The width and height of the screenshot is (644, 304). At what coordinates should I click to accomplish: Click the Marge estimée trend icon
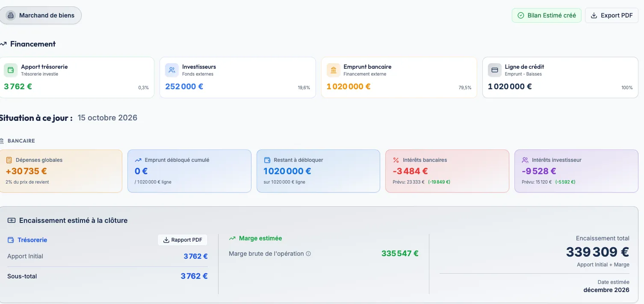pos(232,238)
